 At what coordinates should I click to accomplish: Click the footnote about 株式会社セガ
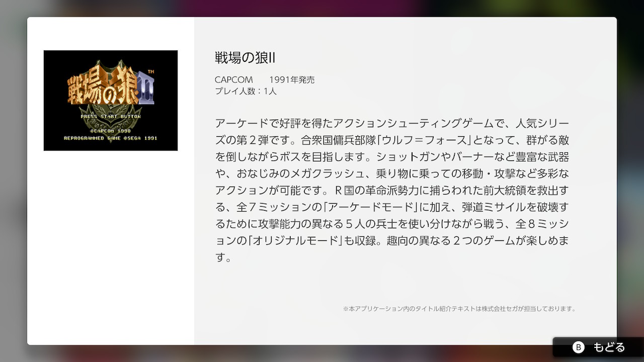(459, 309)
